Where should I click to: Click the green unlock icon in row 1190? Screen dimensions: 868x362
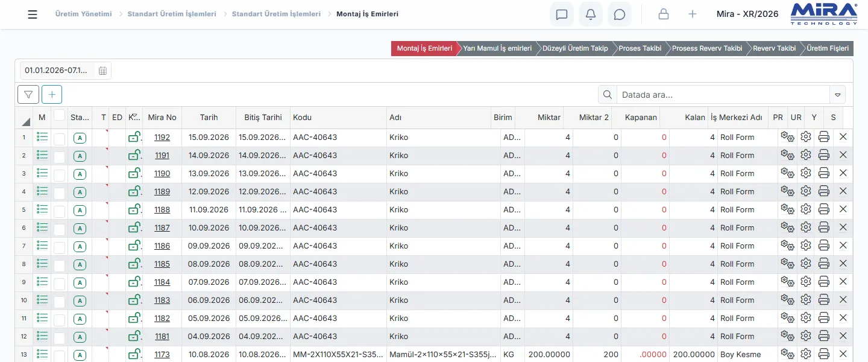point(134,173)
